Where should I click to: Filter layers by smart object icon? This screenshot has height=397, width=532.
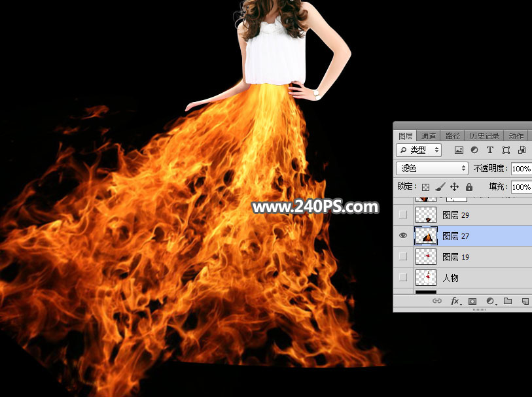click(522, 150)
